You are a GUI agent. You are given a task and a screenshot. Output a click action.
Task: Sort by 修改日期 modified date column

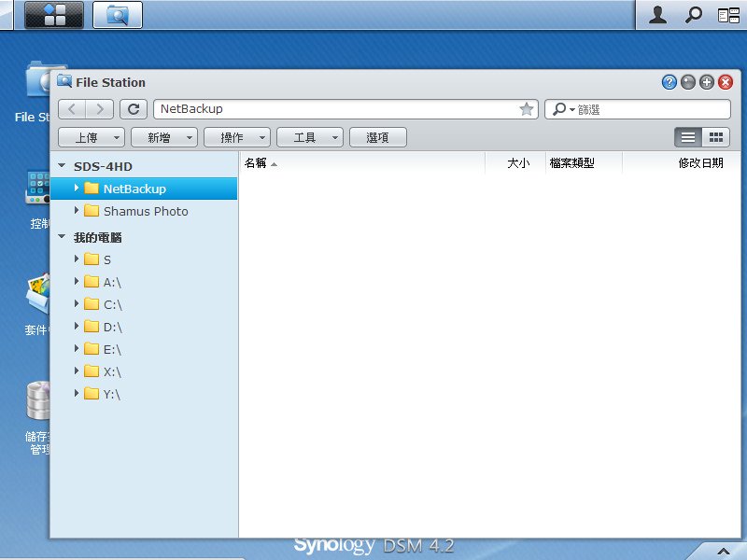[x=682, y=163]
